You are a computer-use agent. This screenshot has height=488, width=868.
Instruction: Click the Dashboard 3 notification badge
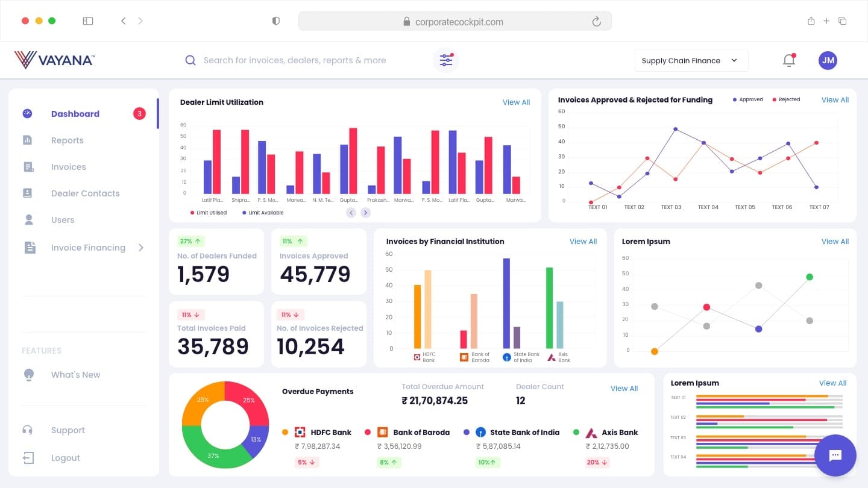(139, 113)
